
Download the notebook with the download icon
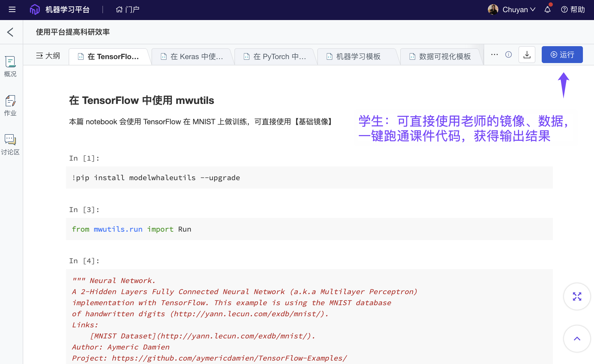[527, 54]
